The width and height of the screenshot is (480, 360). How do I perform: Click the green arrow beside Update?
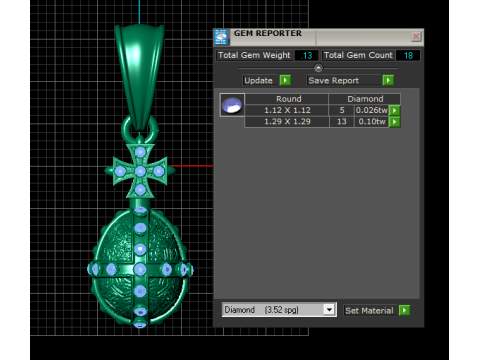pos(285,80)
